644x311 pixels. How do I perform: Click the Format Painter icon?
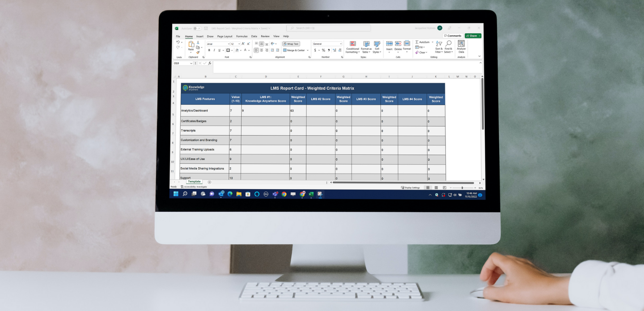[198, 52]
